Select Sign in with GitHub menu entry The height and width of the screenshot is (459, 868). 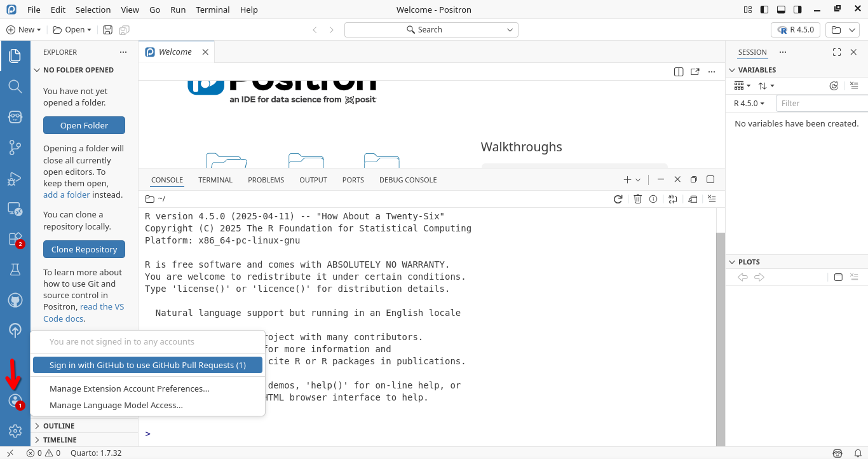(x=147, y=365)
